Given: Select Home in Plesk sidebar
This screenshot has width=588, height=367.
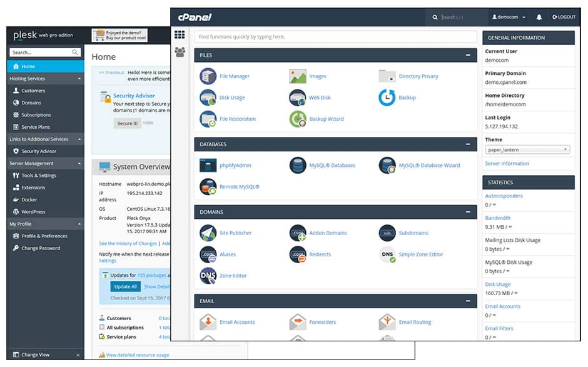Looking at the screenshot, I should (x=46, y=66).
